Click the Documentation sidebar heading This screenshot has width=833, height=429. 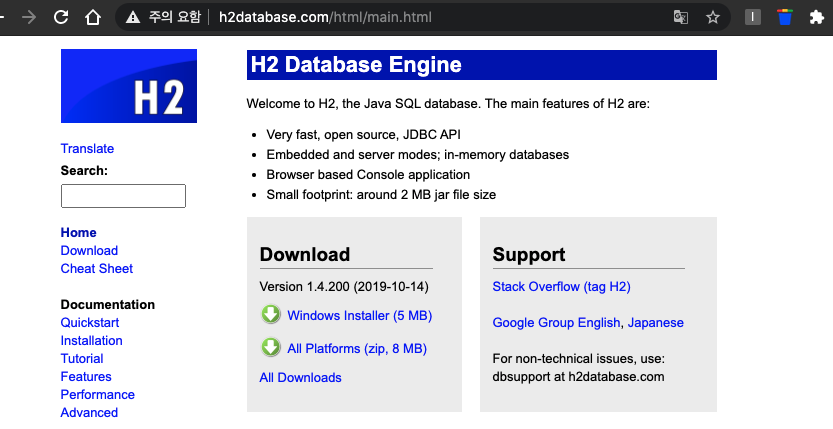click(x=108, y=305)
